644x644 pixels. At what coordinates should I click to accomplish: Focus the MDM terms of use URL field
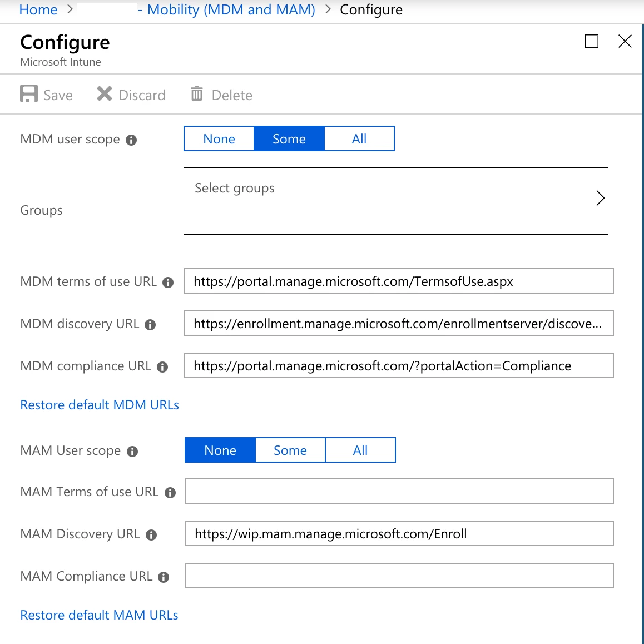pos(399,281)
